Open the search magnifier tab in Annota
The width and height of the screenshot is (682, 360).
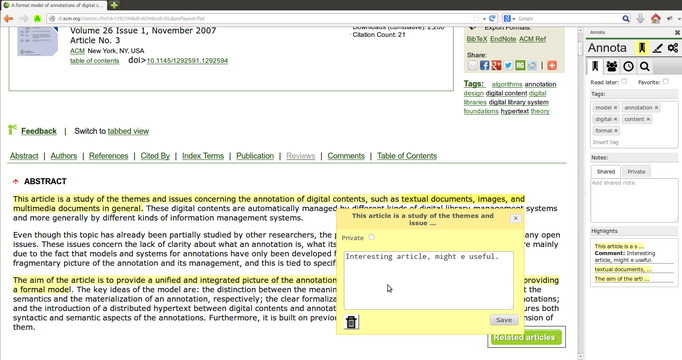pyautogui.click(x=645, y=66)
